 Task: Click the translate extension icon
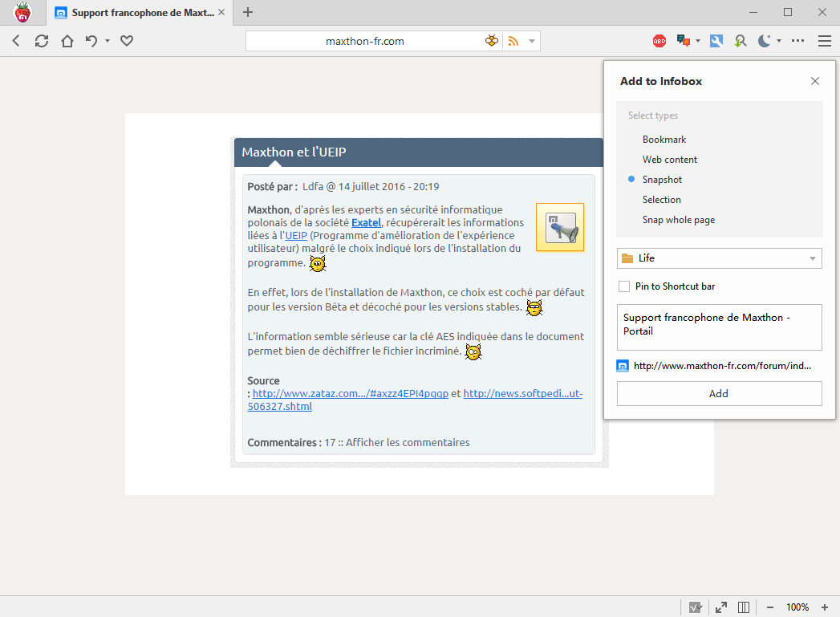pos(683,41)
